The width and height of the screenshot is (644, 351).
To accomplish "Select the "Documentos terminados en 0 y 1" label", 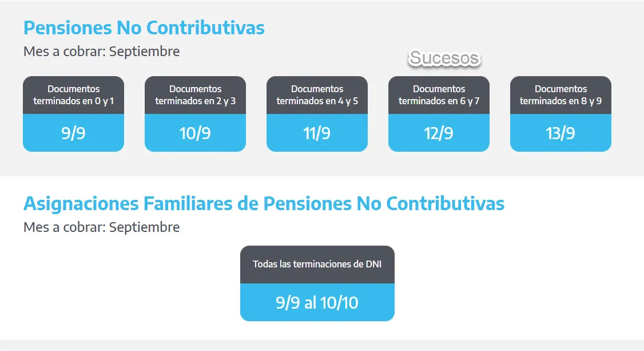I will tap(73, 95).
